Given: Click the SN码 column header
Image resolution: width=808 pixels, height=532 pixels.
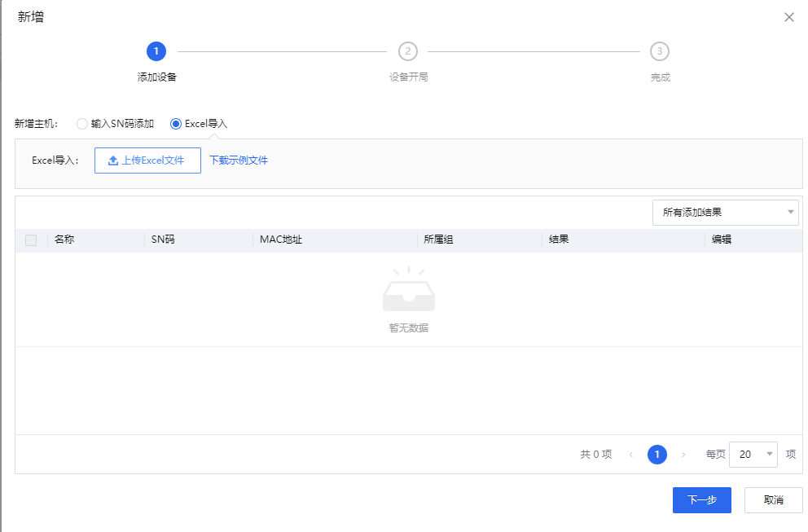Looking at the screenshot, I should coord(163,240).
